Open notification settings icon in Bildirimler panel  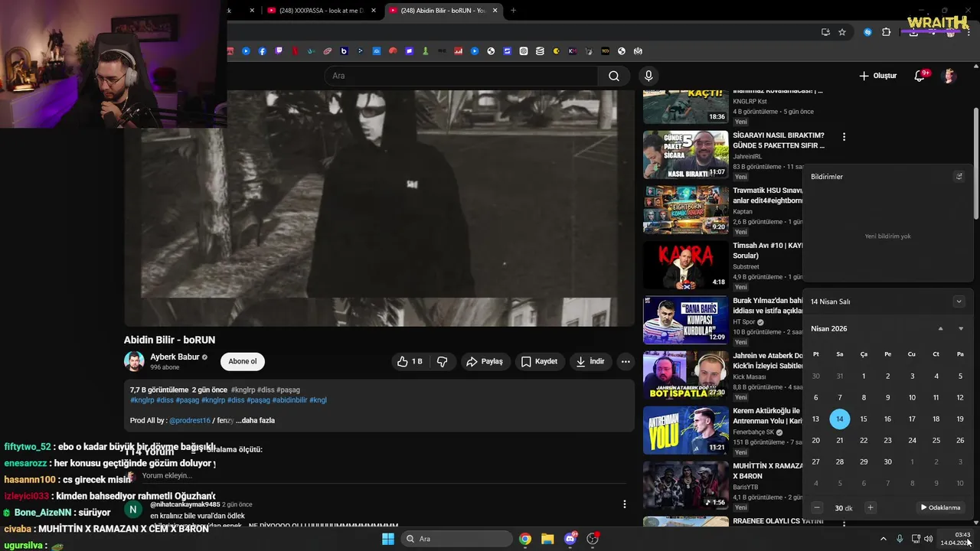(959, 176)
